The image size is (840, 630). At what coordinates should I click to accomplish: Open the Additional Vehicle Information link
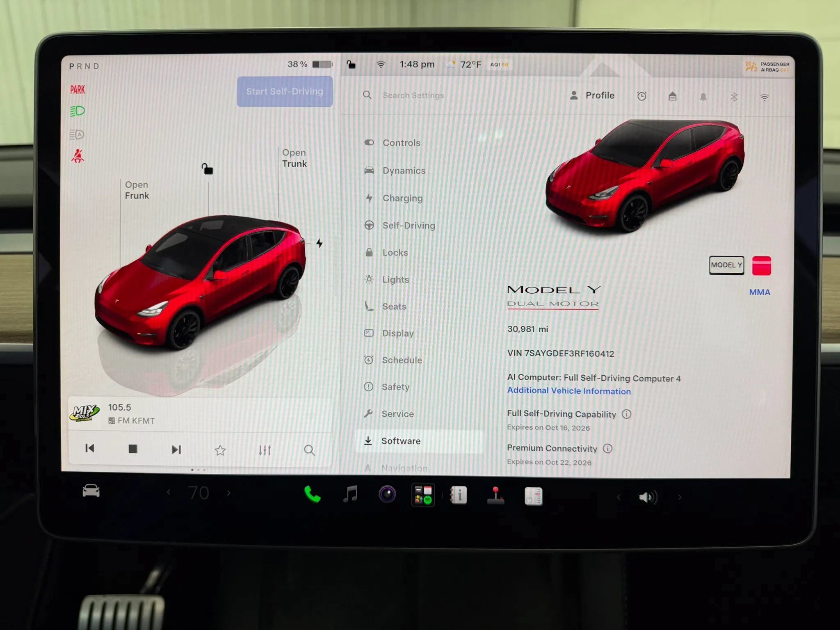pos(569,391)
